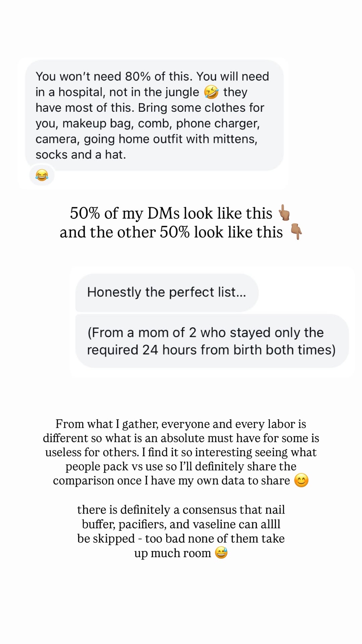The image size is (362, 644).
Task: Tap the word 'jungle' in first message
Action: tap(182, 92)
